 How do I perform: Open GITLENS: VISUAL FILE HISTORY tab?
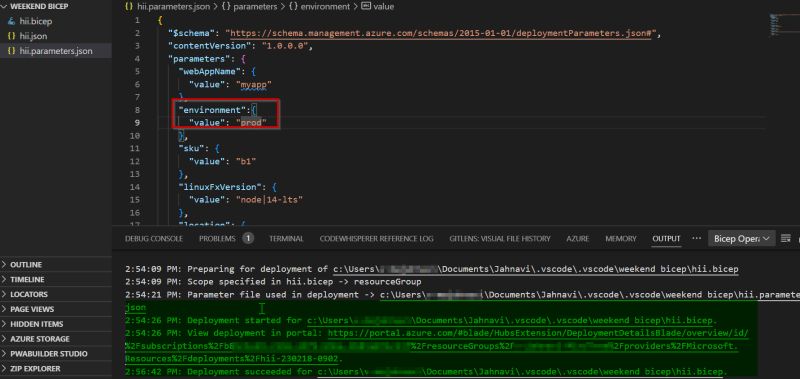[499, 239]
